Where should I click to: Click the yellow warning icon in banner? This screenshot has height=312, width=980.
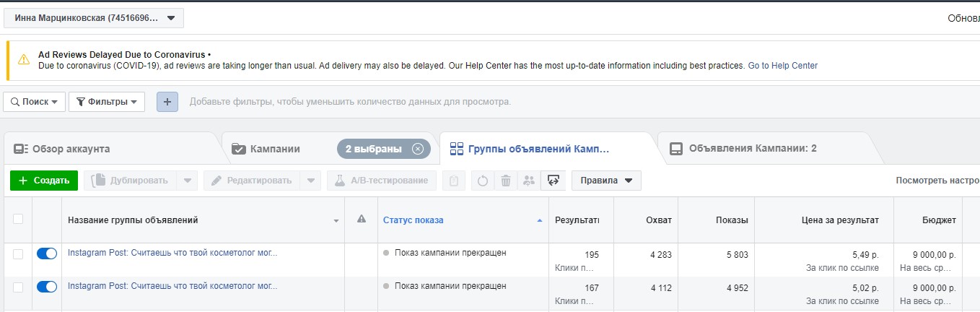(x=24, y=59)
